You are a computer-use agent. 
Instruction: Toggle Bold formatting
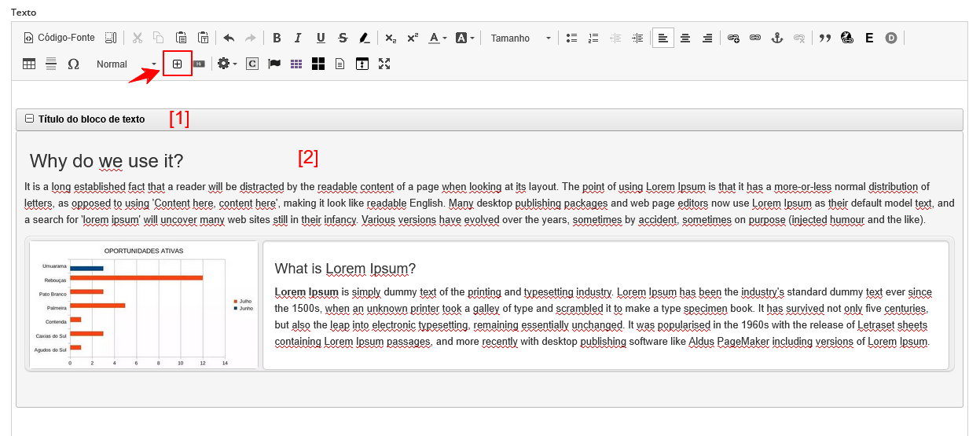click(277, 38)
